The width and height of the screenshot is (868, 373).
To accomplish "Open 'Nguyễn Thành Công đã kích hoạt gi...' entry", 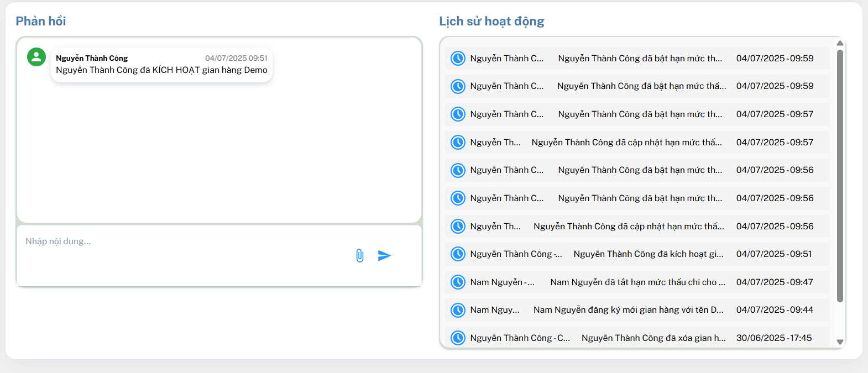I will 648,254.
